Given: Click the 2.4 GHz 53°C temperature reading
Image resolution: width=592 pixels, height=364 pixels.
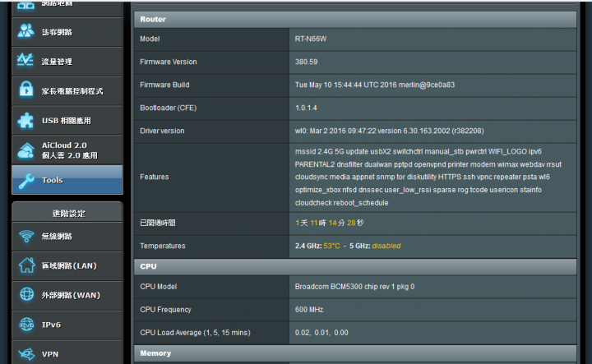Looking at the screenshot, I should (317, 246).
